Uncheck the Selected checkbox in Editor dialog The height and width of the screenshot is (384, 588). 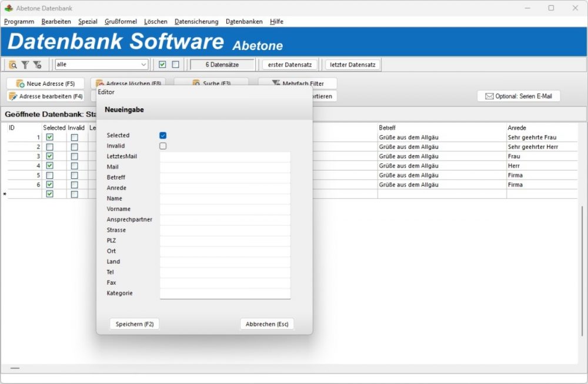pyautogui.click(x=163, y=135)
